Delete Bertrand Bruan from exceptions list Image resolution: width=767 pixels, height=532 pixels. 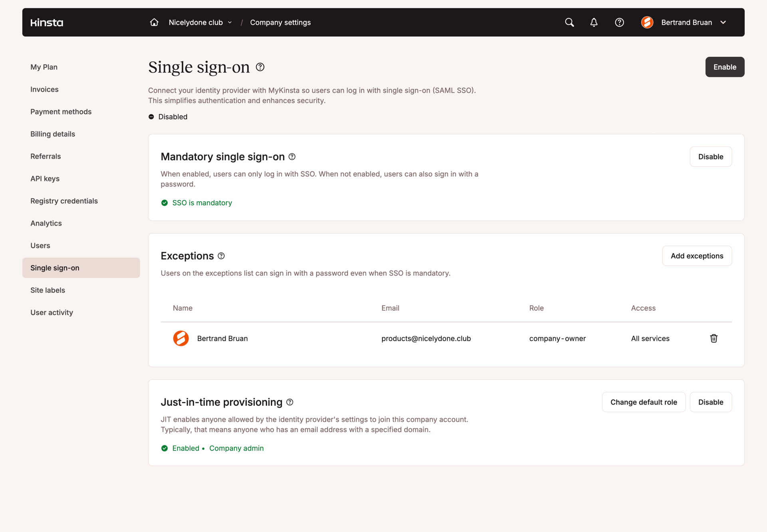point(714,338)
